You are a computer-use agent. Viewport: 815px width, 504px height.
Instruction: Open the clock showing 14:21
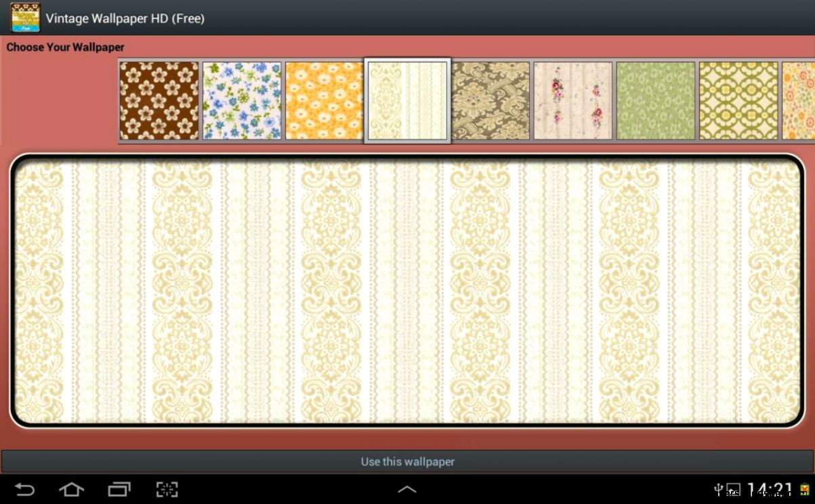pyautogui.click(x=769, y=490)
